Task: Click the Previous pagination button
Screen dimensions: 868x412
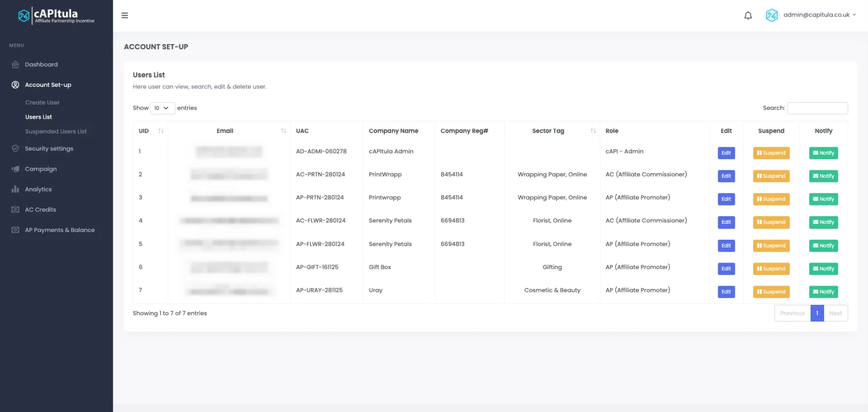Action: click(792, 313)
